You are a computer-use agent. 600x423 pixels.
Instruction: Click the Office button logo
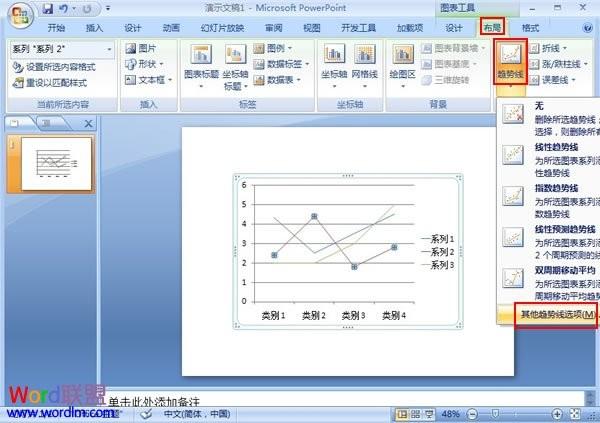[21, 15]
